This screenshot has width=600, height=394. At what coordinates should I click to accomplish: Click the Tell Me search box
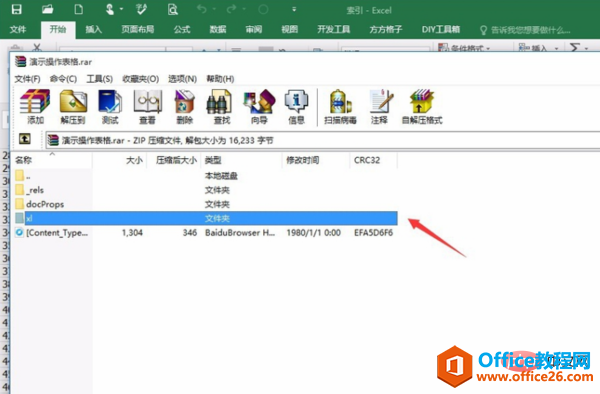pos(525,30)
